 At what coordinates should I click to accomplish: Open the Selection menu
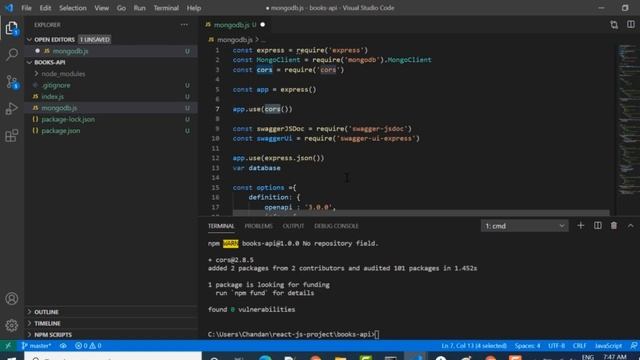click(73, 8)
